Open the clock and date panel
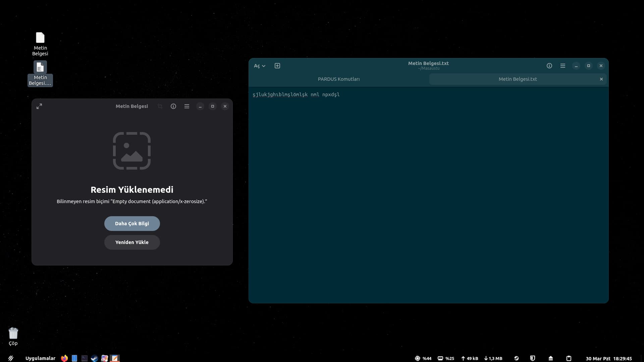644x362 pixels. [608, 358]
